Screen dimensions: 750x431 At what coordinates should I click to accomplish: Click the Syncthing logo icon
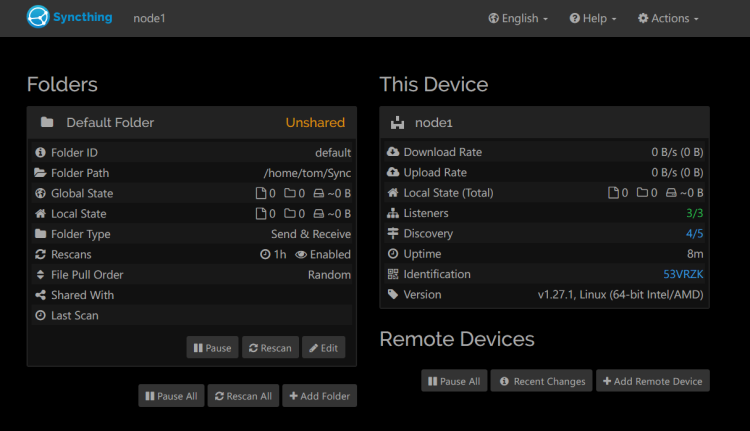[38, 17]
